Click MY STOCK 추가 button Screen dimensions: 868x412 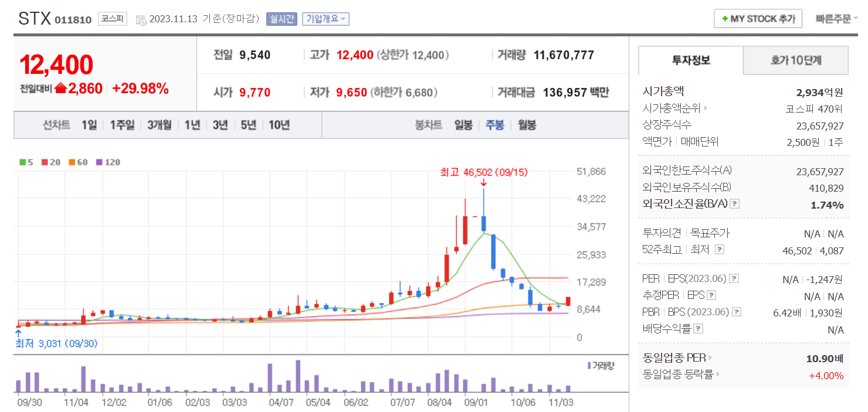click(758, 19)
